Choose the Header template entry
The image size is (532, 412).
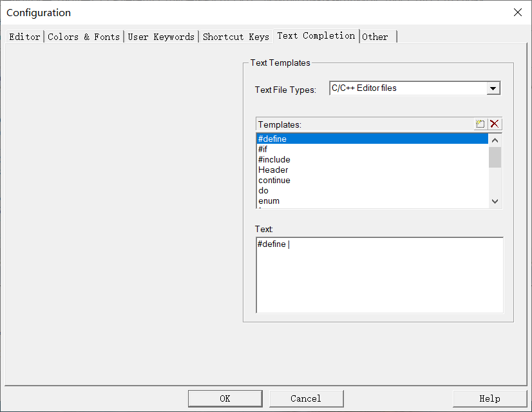point(273,170)
